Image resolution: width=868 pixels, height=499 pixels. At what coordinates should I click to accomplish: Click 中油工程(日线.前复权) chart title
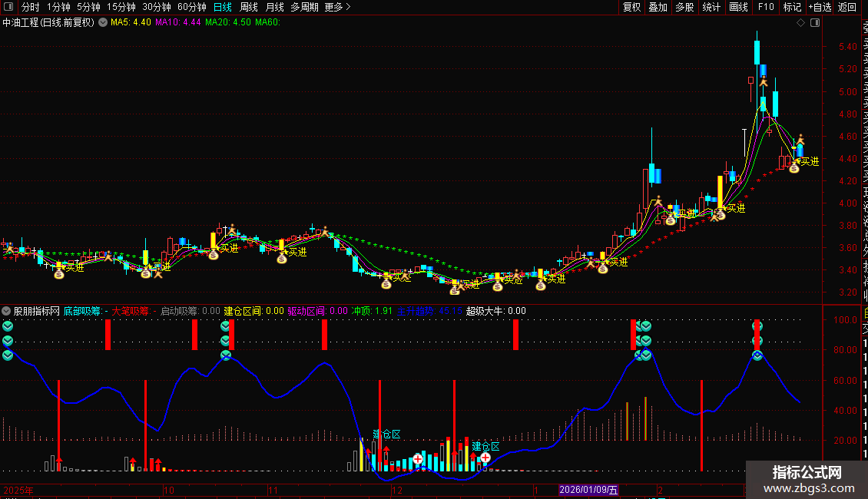point(48,23)
